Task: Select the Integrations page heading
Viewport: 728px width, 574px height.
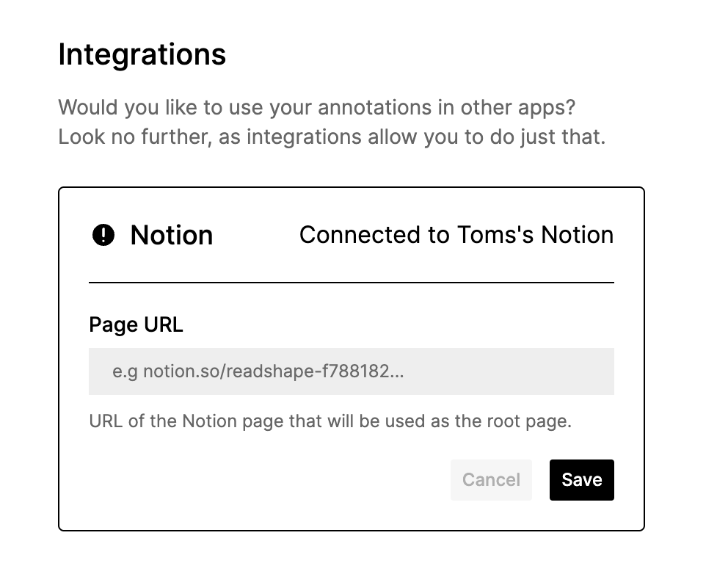Action: coord(142,54)
